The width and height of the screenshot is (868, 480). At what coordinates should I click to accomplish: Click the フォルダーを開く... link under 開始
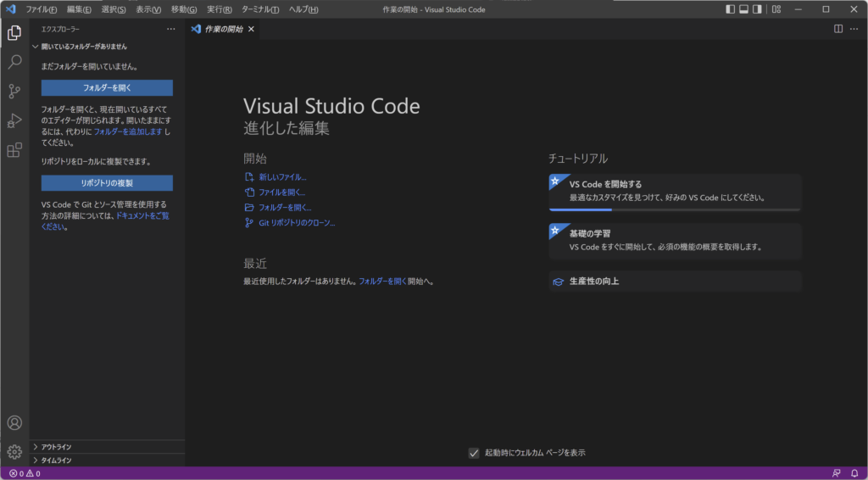pyautogui.click(x=285, y=208)
